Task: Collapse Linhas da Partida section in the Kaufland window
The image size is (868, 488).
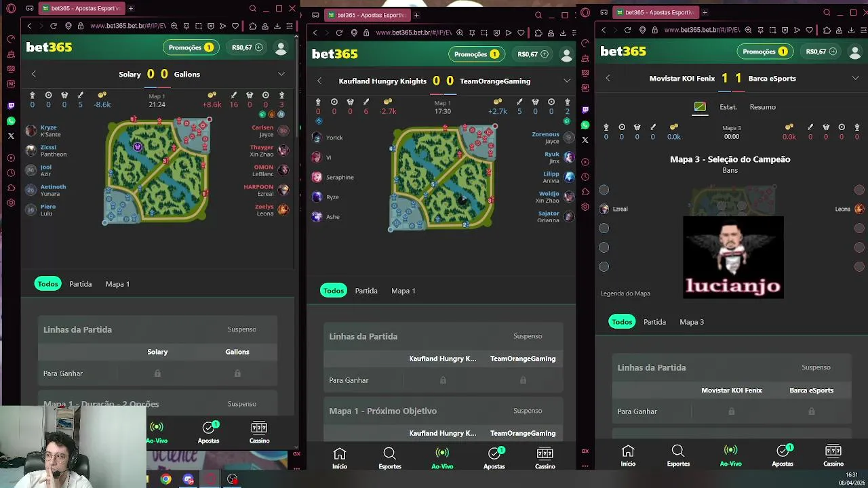Action: click(443, 336)
